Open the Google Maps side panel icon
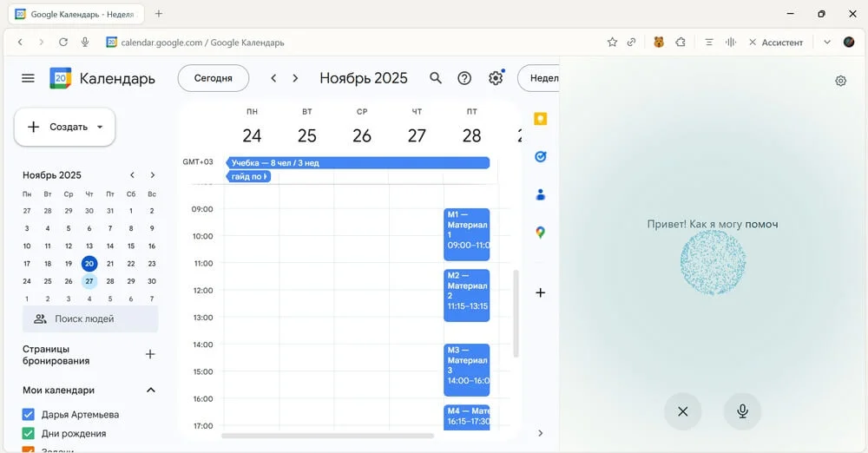The image size is (868, 453). tap(540, 233)
